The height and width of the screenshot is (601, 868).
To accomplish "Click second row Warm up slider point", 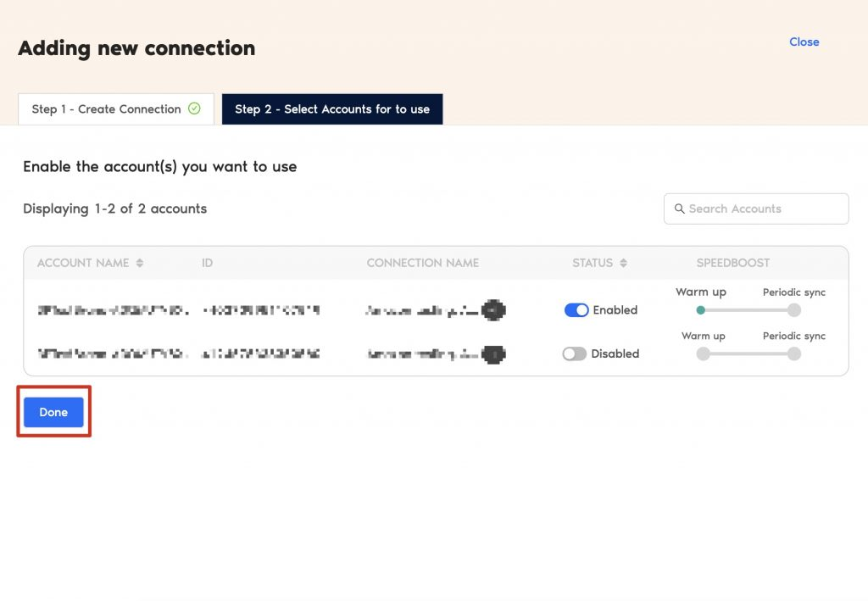I will tap(703, 353).
